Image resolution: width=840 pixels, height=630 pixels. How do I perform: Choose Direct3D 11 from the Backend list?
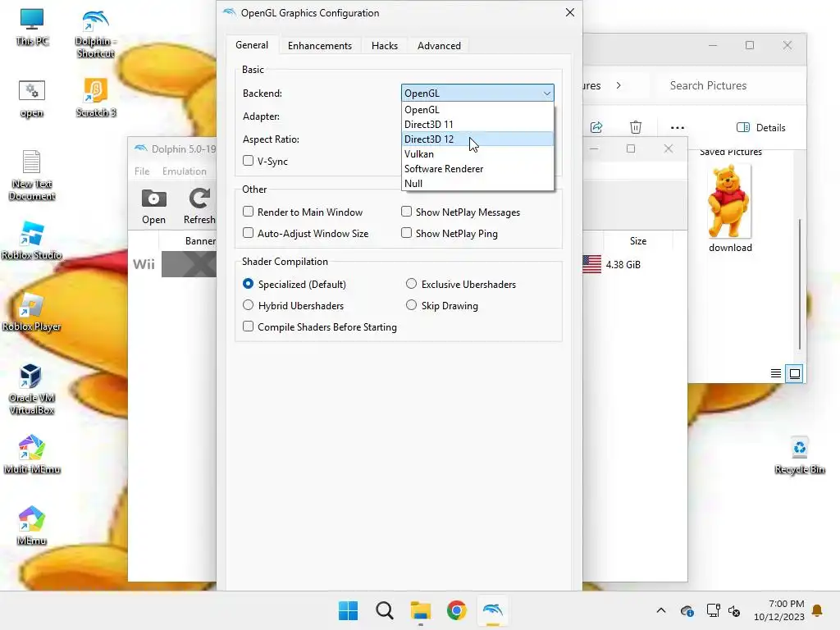click(477, 125)
